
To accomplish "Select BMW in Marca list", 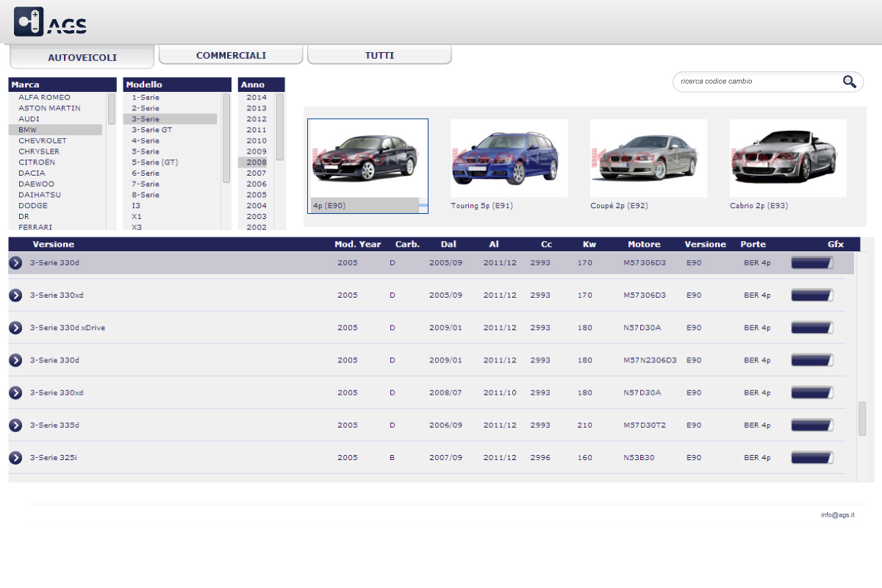I will (x=55, y=129).
